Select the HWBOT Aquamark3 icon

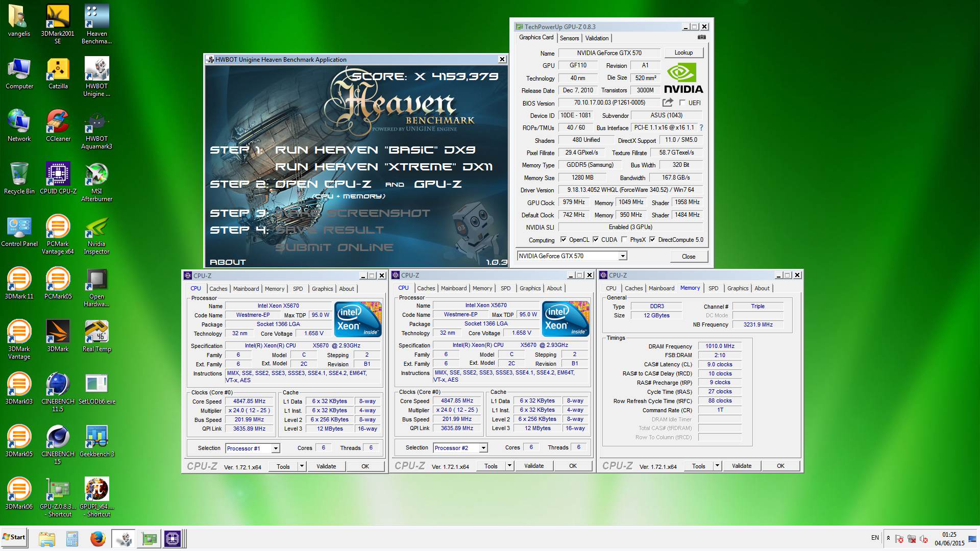tap(96, 130)
